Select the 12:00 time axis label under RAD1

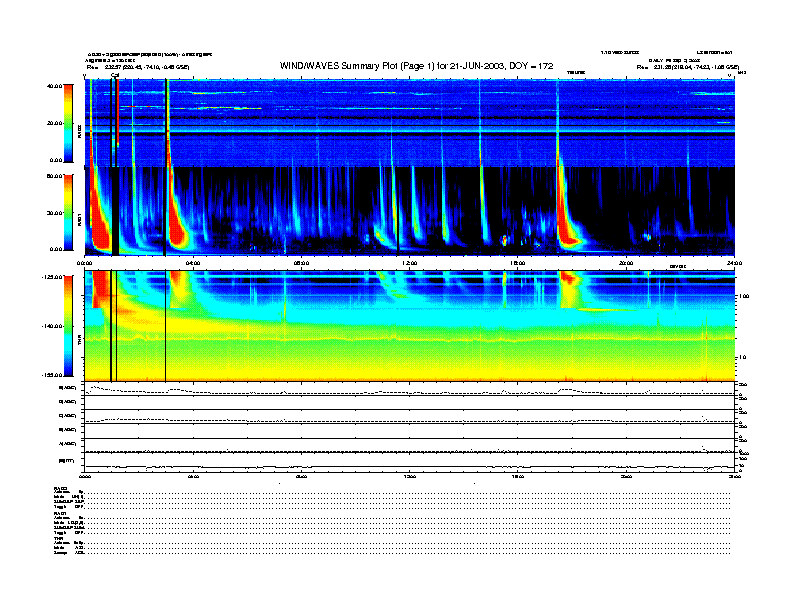coord(410,263)
